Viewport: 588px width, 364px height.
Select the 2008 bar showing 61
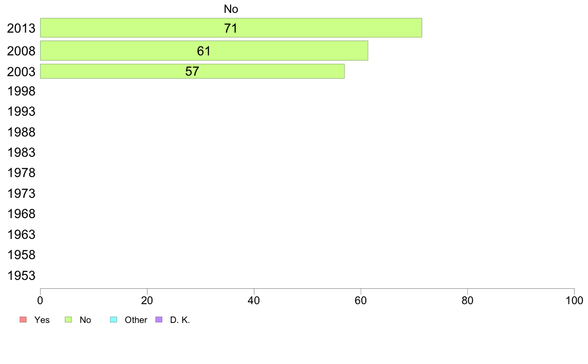[204, 50]
